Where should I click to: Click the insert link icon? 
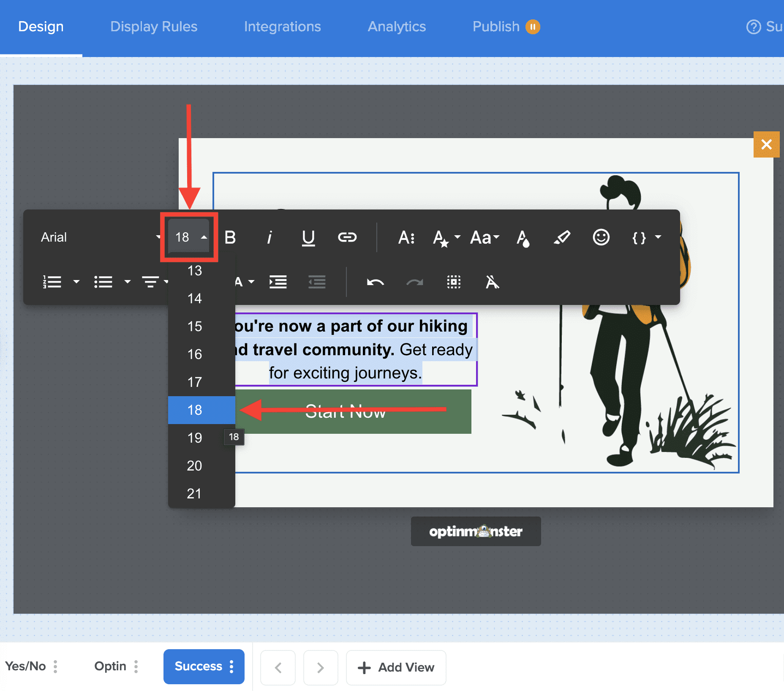coord(347,237)
